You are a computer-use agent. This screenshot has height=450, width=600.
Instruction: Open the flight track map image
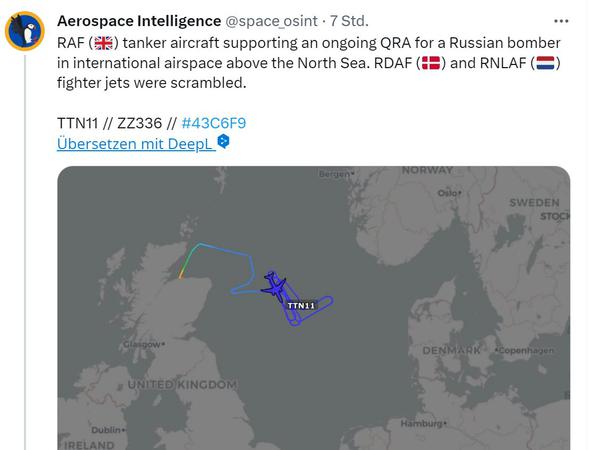point(313,308)
